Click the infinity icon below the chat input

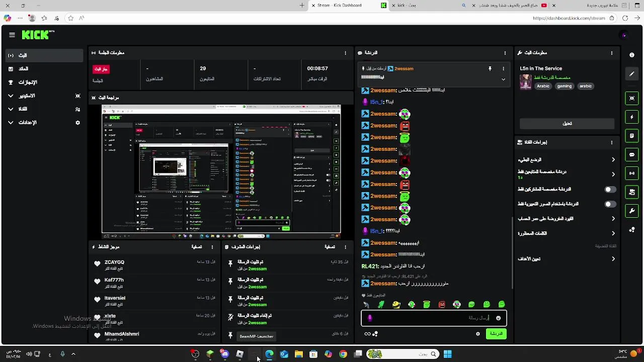pyautogui.click(x=367, y=334)
